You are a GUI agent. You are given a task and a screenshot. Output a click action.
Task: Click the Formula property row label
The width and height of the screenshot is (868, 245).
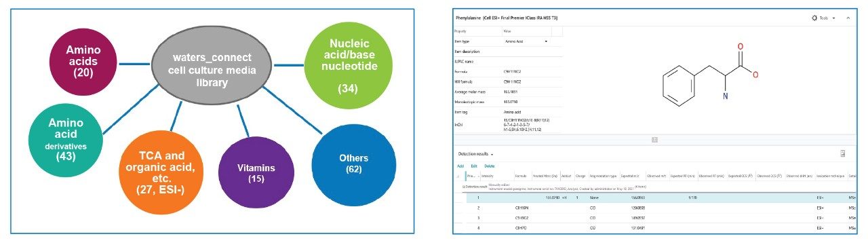[x=460, y=71]
